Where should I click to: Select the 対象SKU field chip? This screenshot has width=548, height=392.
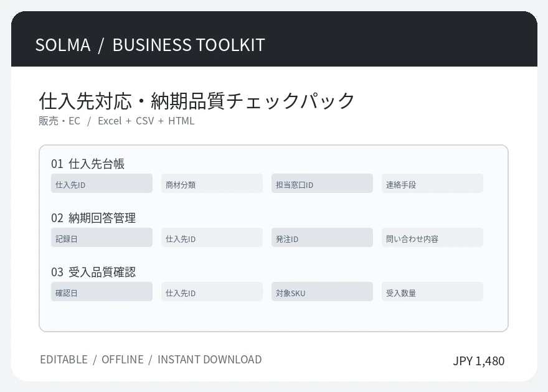pyautogui.click(x=322, y=291)
